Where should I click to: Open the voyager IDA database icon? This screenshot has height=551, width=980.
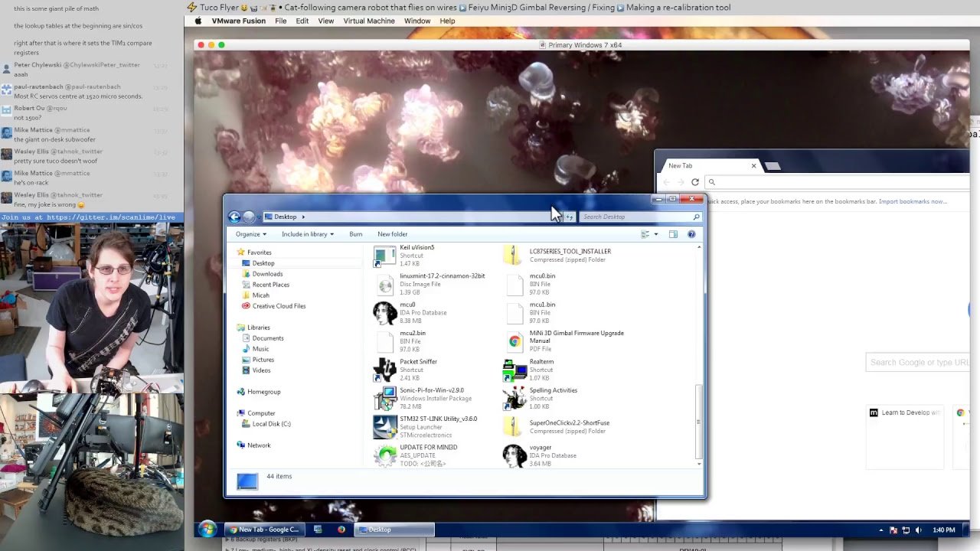click(x=514, y=456)
